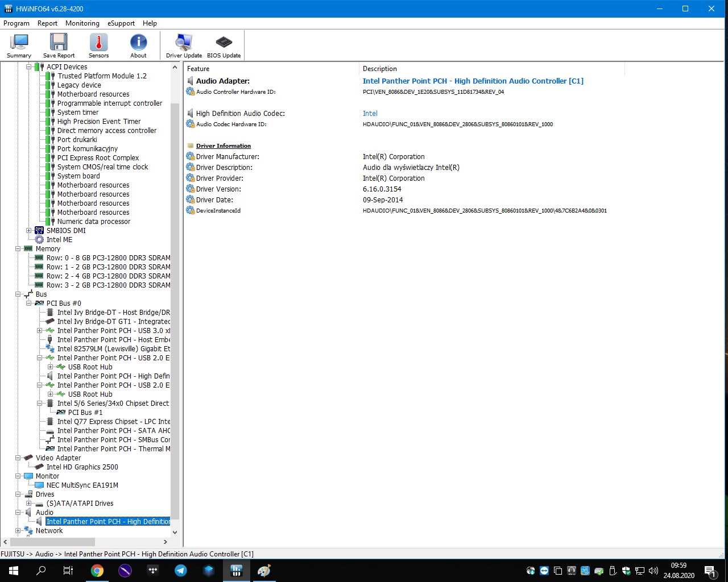Expand the Network tree node
Image resolution: width=728 pixels, height=582 pixels.
(x=18, y=531)
